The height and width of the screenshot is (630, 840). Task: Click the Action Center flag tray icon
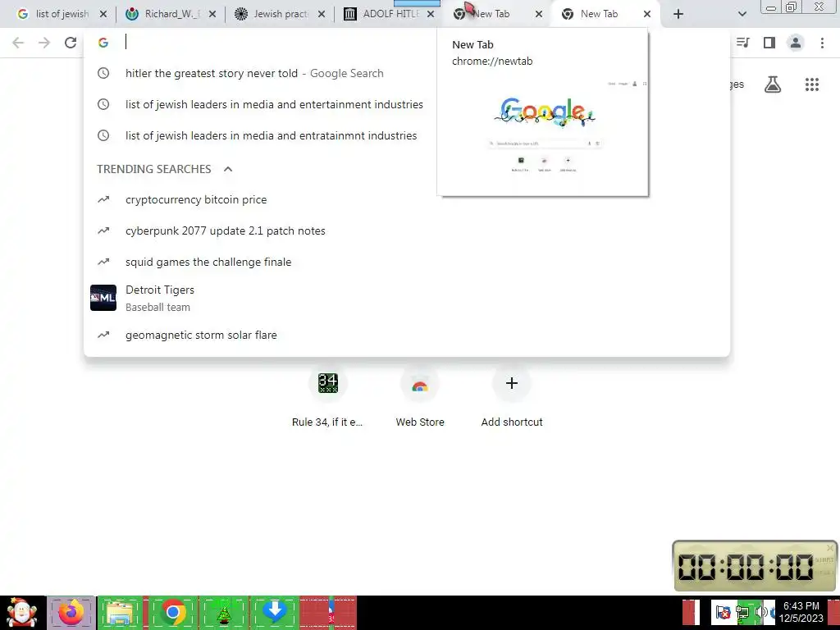(x=723, y=612)
